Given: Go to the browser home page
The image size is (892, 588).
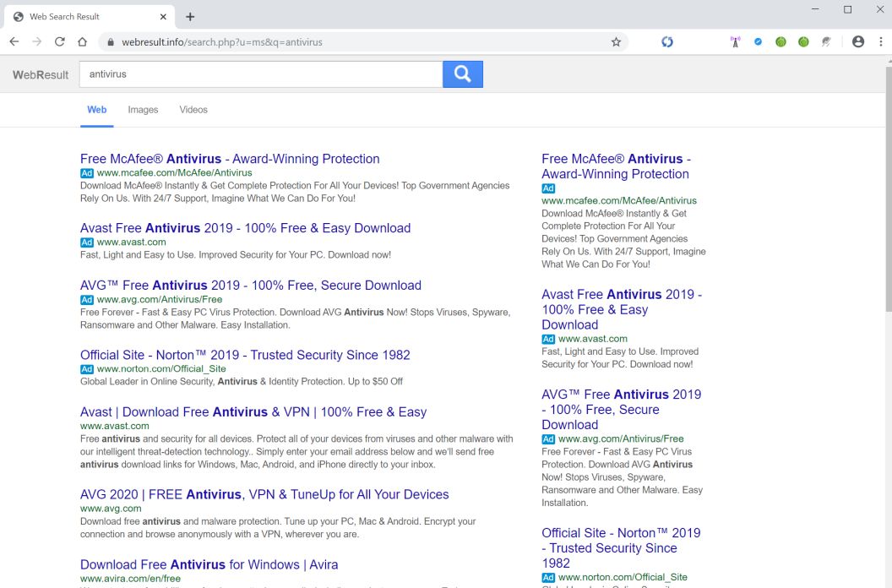Looking at the screenshot, I should pos(82,41).
